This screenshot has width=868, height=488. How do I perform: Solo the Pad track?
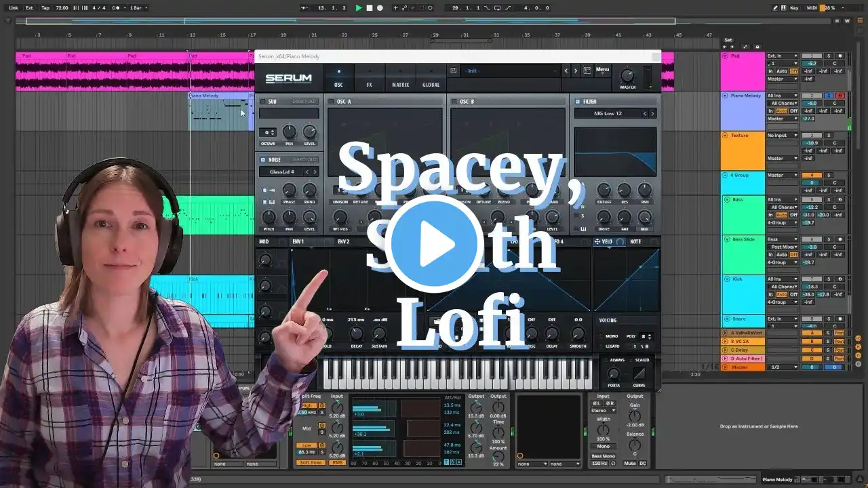click(x=828, y=56)
